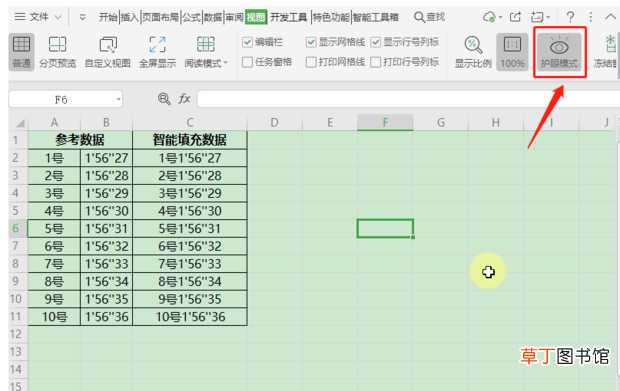
Task: Click the select-all corner triangle
Action: click(19, 123)
